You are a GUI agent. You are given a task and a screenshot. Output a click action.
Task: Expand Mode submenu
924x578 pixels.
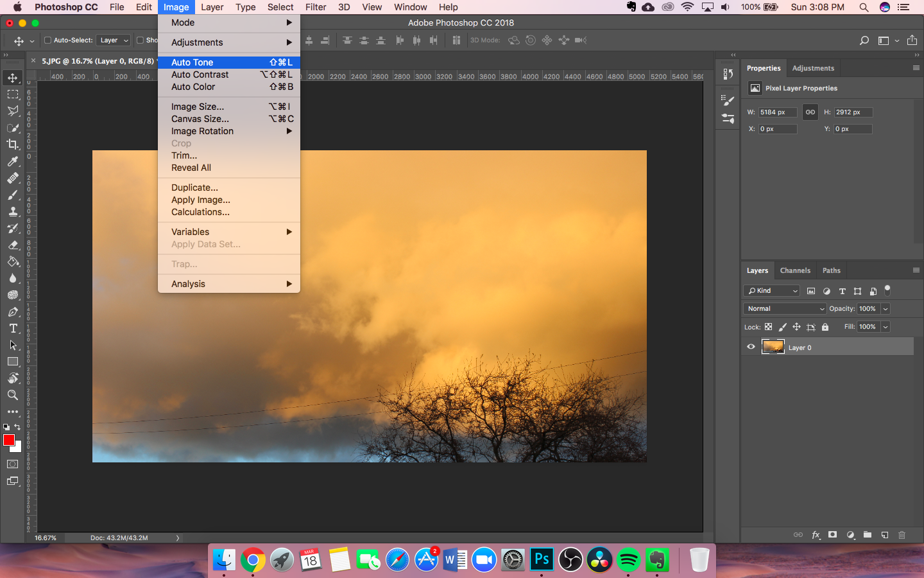tap(229, 22)
